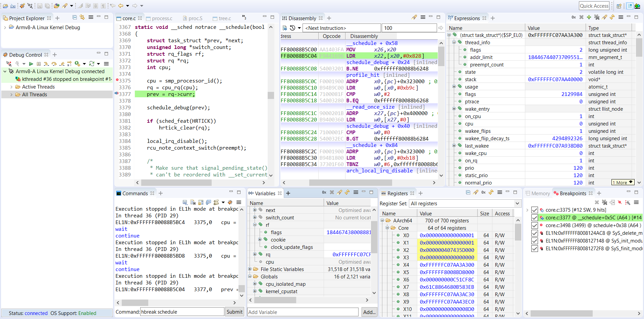The height and width of the screenshot is (319, 644).
Task: Disable the SyS_delete_m breakpoint checkbox
Action: 534,233
